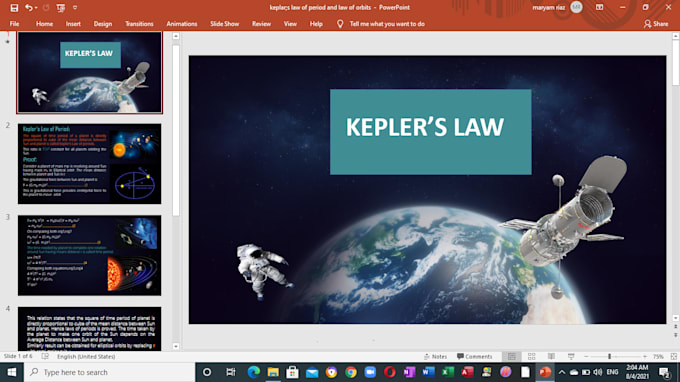680x382 pixels.
Task: Open the maryam riaz account avatar
Action: click(576, 7)
